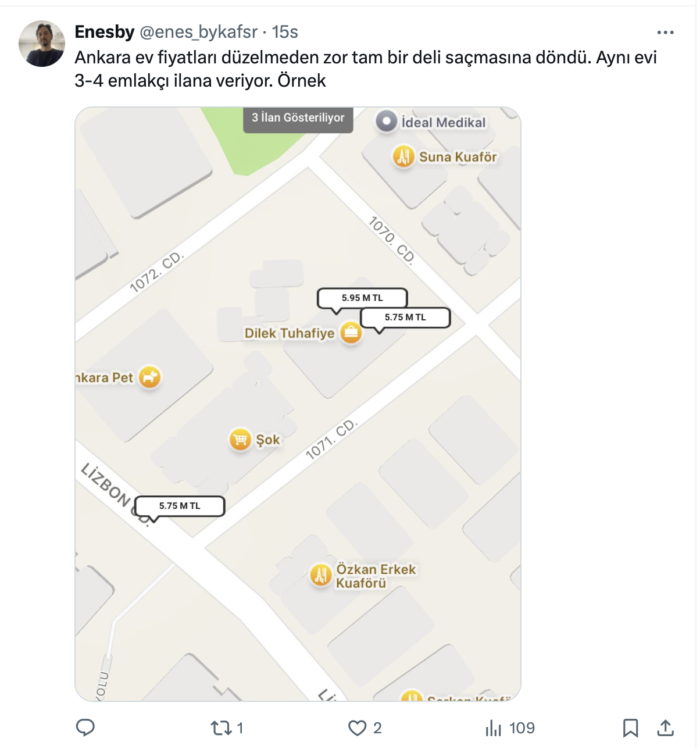Click the Dilek Tuhafiye shop icon

pos(351,333)
